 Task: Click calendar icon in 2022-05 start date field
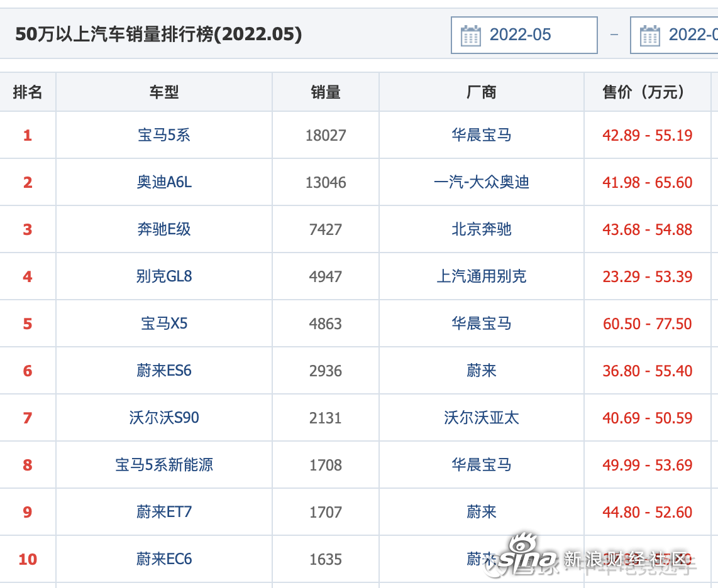click(x=471, y=35)
